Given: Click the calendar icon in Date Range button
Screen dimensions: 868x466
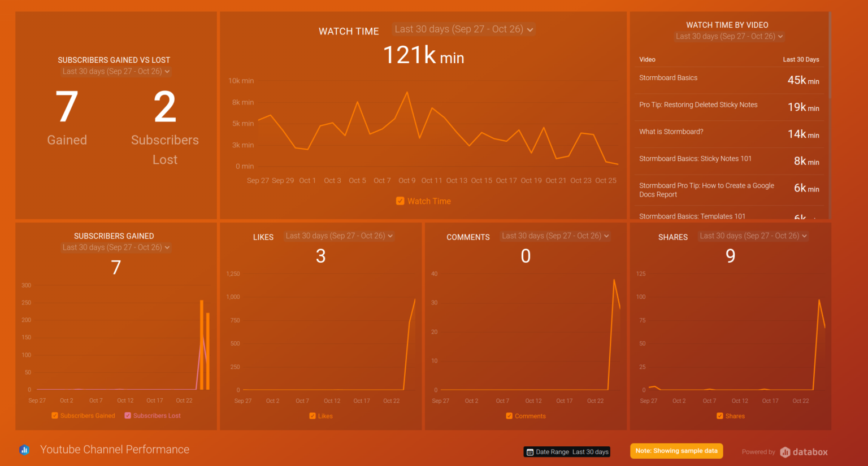Looking at the screenshot, I should coord(530,452).
